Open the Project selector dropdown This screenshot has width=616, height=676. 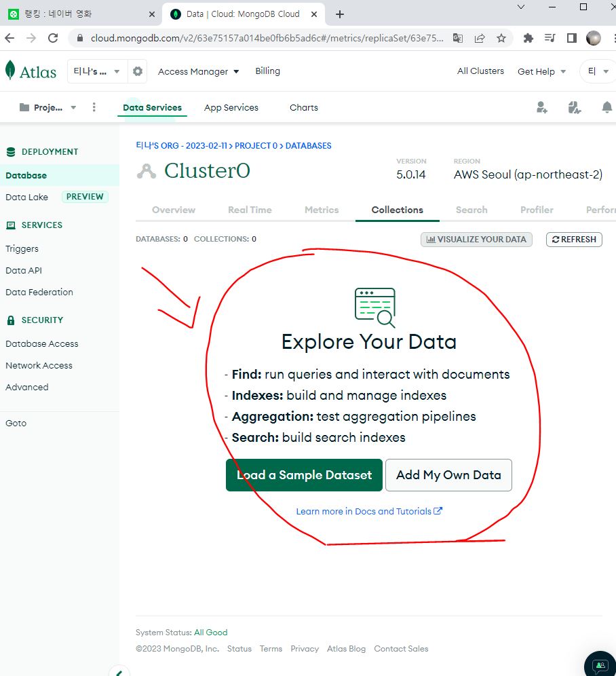pyautogui.click(x=48, y=107)
